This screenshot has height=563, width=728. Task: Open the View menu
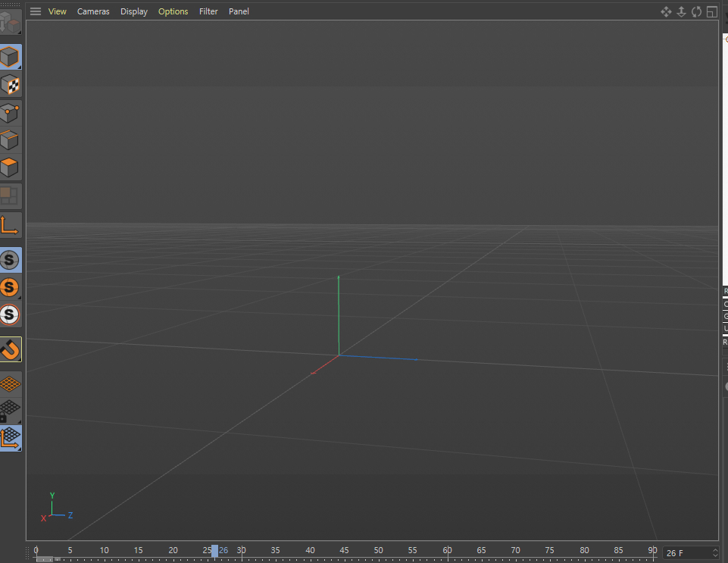click(x=57, y=11)
